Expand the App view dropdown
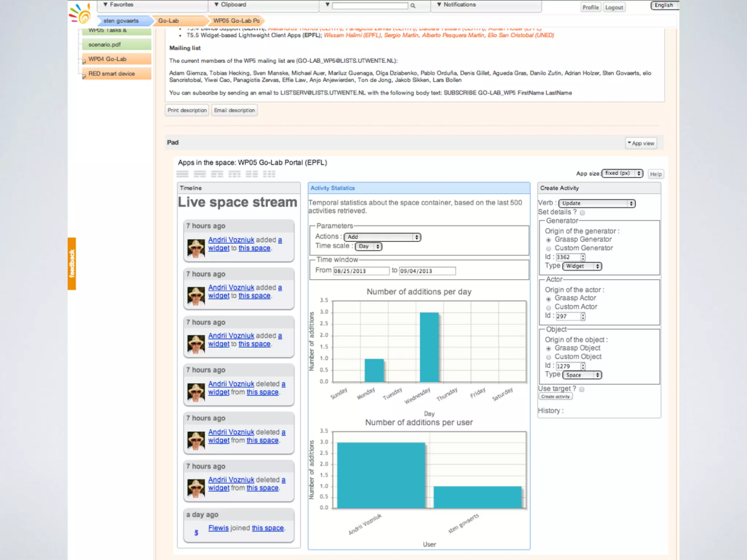 point(641,143)
